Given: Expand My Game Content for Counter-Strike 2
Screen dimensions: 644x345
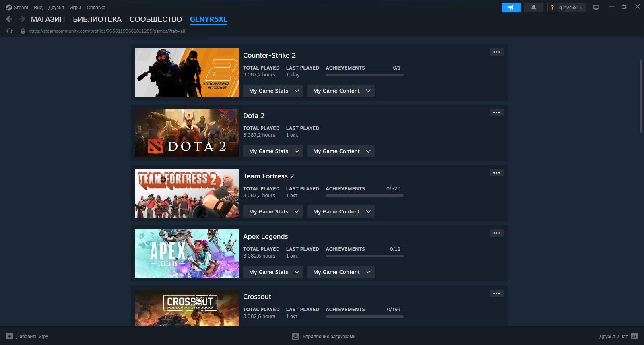Looking at the screenshot, I should 341,91.
